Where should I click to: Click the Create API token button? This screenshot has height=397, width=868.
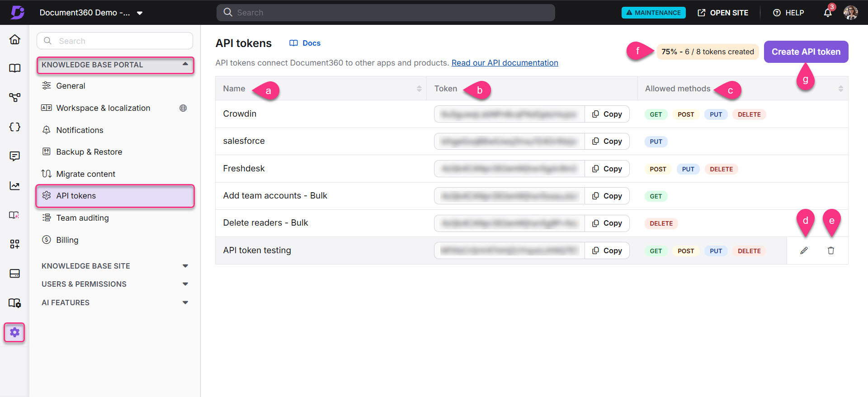click(806, 52)
